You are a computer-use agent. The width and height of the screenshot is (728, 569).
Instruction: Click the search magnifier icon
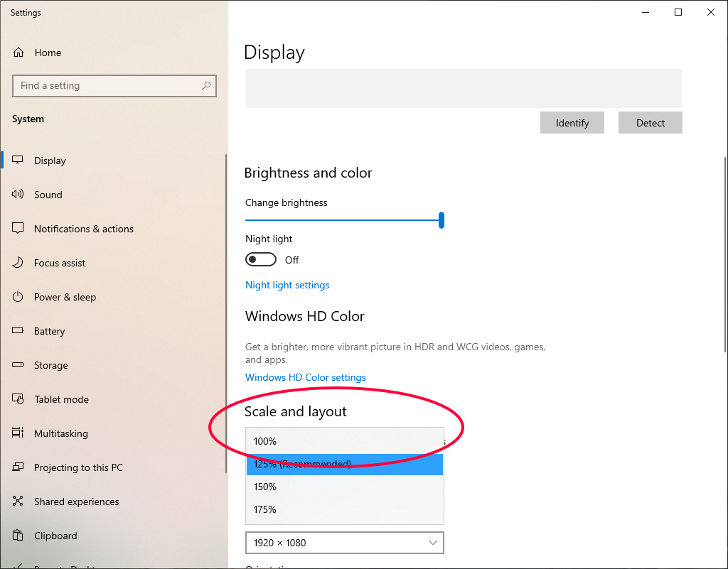[206, 86]
